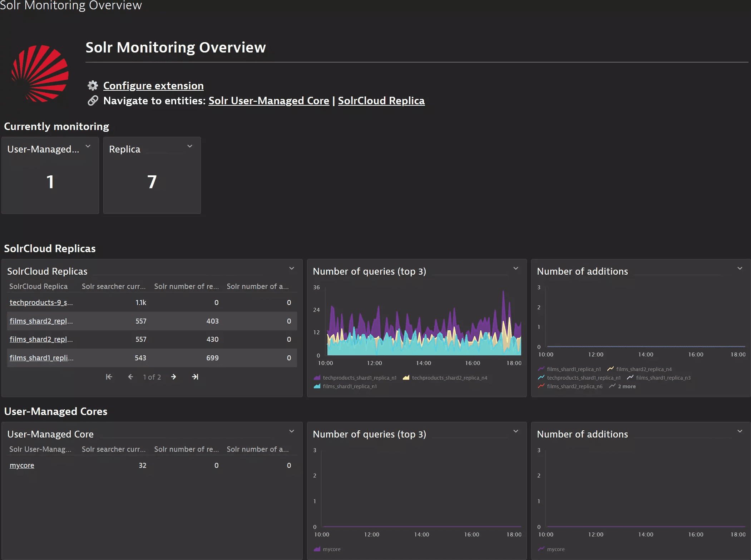Show 2 more legend entries in additions chart
Image resolution: width=751 pixels, height=560 pixels.
pyautogui.click(x=627, y=386)
